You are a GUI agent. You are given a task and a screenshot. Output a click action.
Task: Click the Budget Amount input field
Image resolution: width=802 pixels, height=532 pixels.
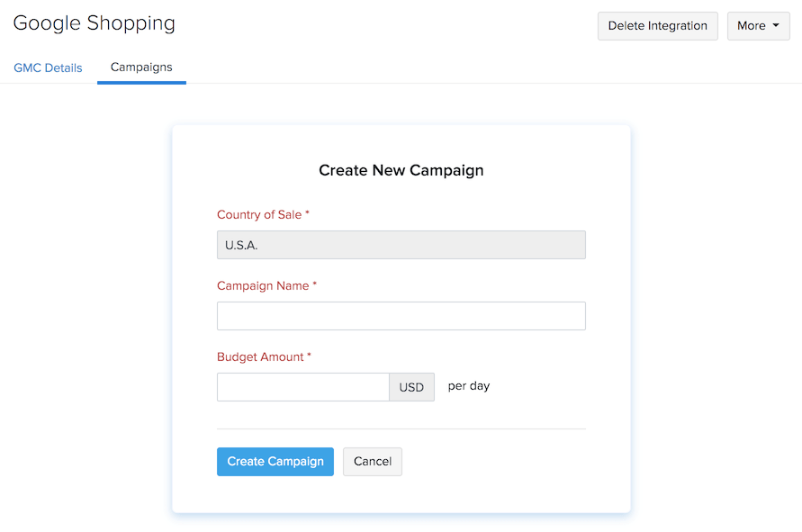(302, 386)
